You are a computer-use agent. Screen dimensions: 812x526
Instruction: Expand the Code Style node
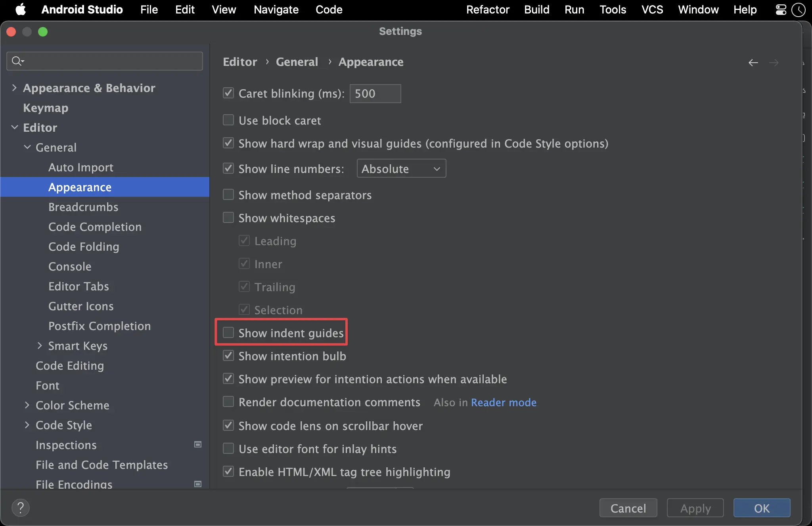(27, 425)
